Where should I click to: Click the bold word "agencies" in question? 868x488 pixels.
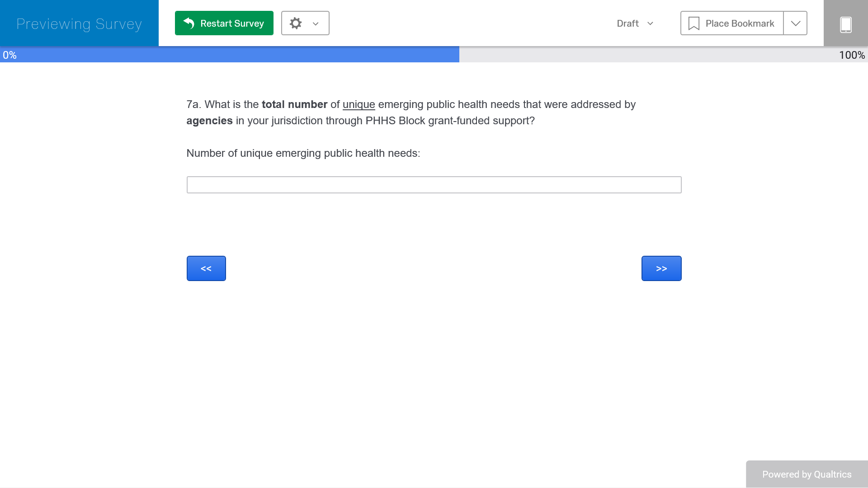click(x=209, y=121)
